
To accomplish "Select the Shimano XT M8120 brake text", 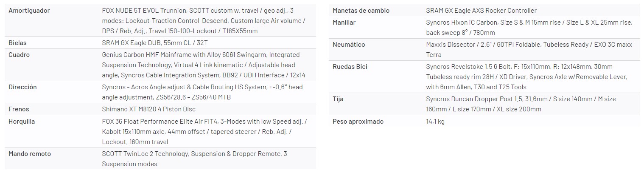I will click(148, 109).
